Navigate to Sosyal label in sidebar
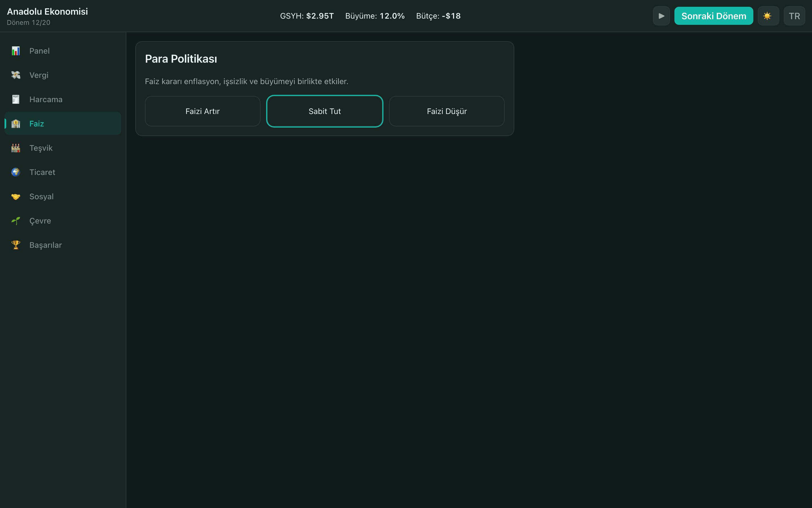The height and width of the screenshot is (508, 812). tap(42, 196)
